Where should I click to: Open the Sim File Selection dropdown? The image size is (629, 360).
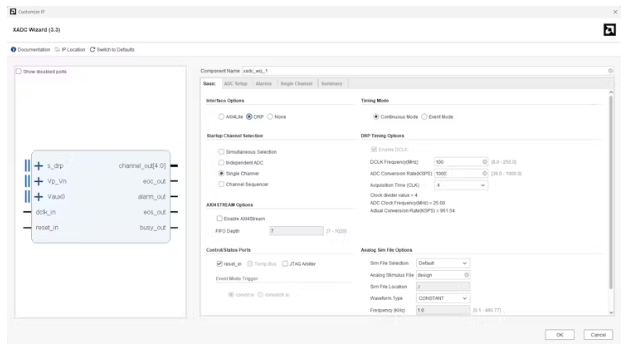[443, 263]
